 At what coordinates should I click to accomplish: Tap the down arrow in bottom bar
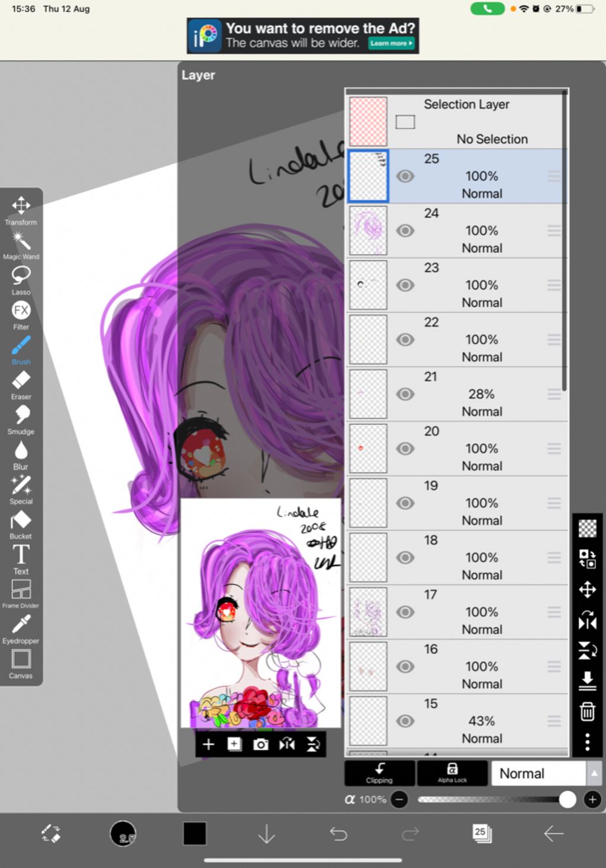(267, 834)
